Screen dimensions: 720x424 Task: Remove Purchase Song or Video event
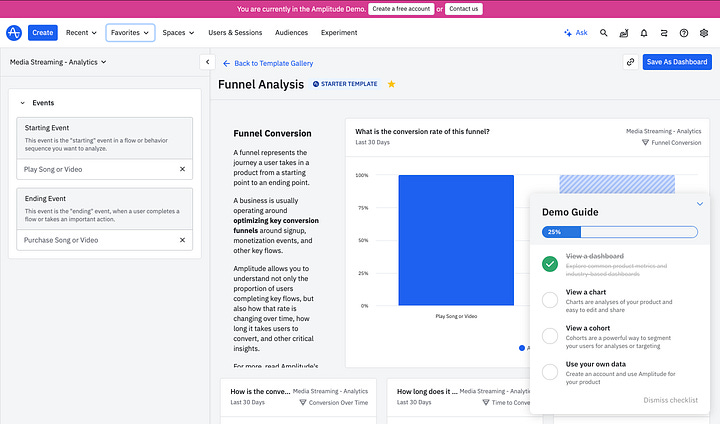click(182, 240)
